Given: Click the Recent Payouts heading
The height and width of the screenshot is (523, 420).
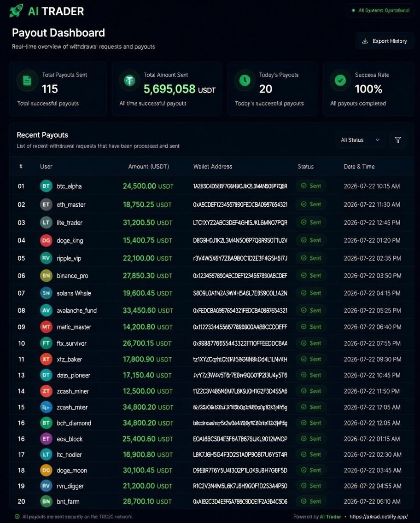Looking at the screenshot, I should (x=42, y=135).
